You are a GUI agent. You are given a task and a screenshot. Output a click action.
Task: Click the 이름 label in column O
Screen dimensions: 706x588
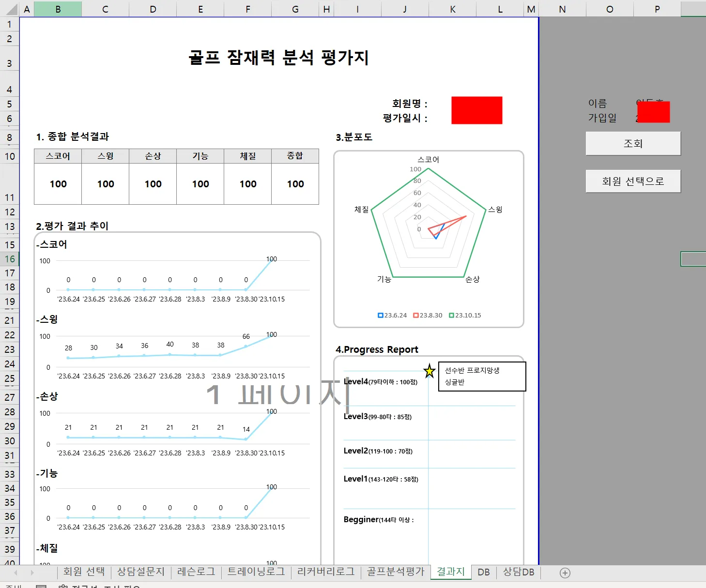597,104
